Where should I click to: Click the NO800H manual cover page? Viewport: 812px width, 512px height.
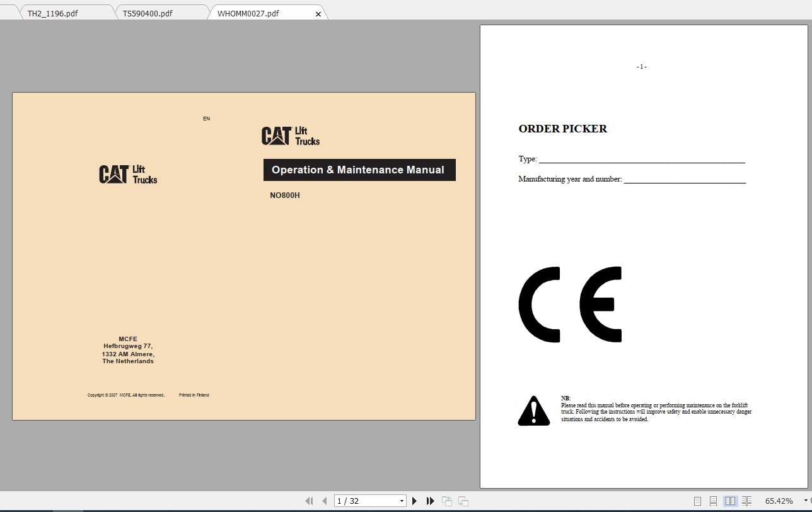(x=243, y=255)
